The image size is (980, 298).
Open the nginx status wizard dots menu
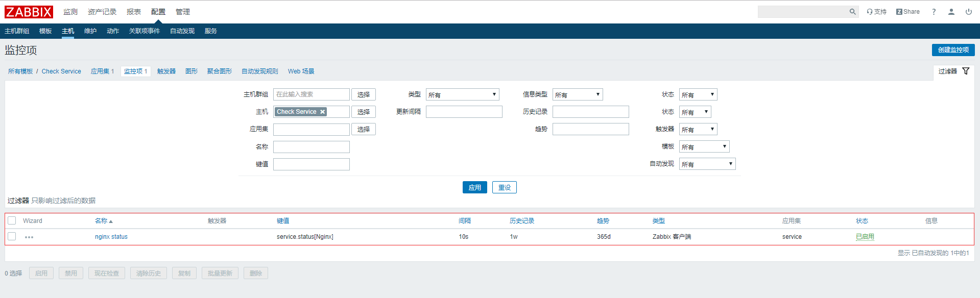(x=29, y=237)
